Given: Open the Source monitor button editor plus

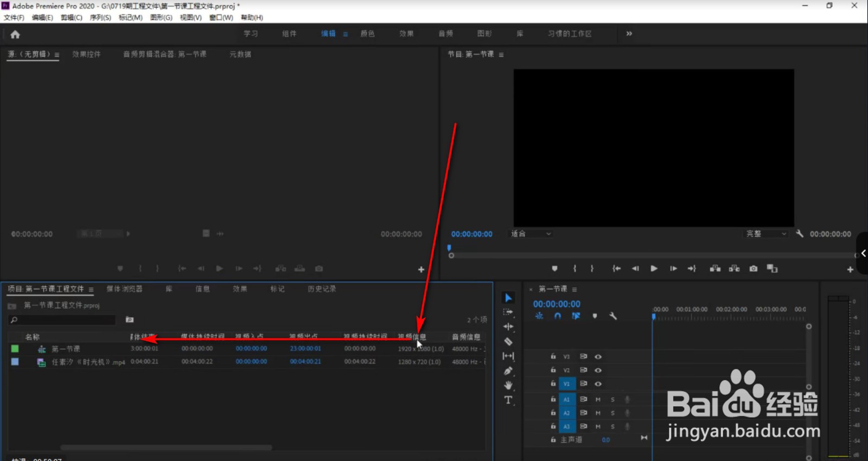Looking at the screenshot, I should pyautogui.click(x=421, y=270).
